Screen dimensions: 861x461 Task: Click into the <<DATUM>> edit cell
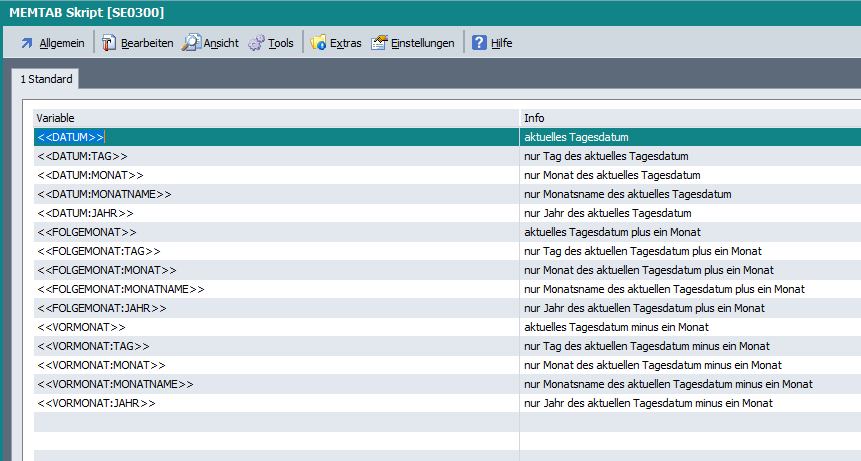[x=275, y=137]
